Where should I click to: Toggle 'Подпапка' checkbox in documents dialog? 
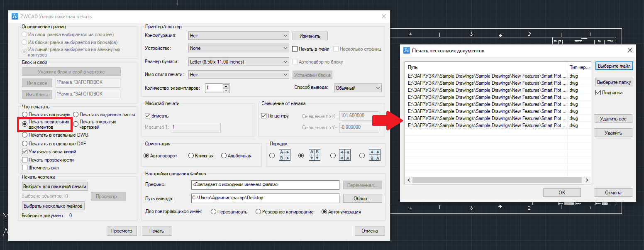coord(598,93)
